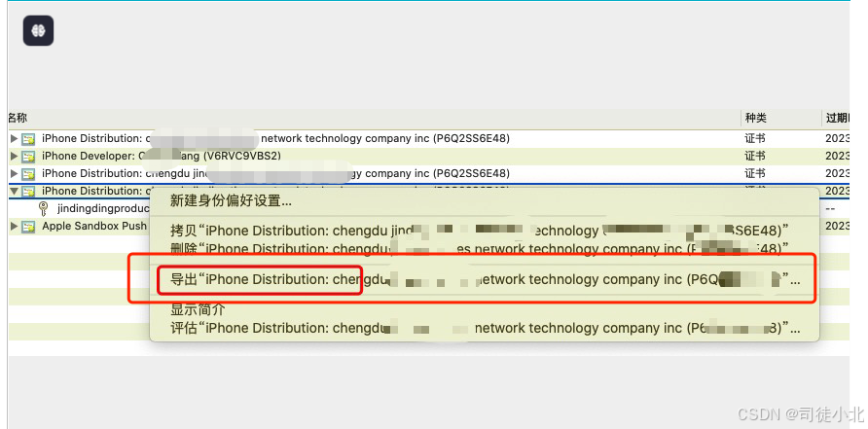Select the "jindingdingproduc" private key entry
This screenshot has width=868, height=429.
tap(103, 209)
